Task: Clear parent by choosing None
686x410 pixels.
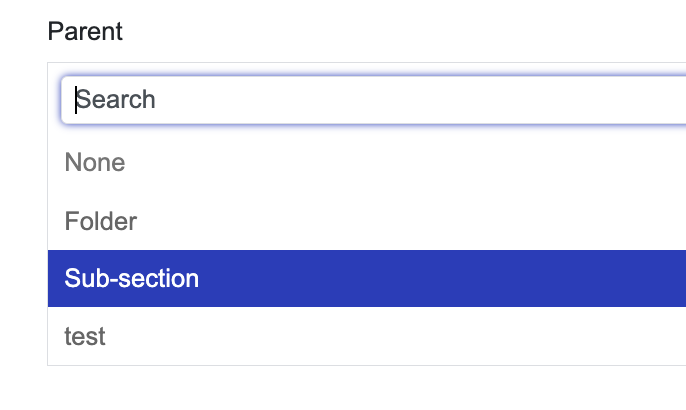Action: pyautogui.click(x=95, y=162)
